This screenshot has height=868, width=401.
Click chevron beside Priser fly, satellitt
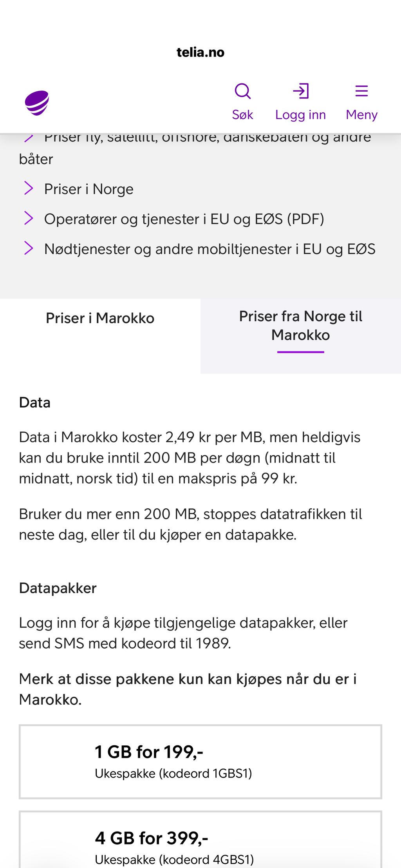click(x=29, y=138)
